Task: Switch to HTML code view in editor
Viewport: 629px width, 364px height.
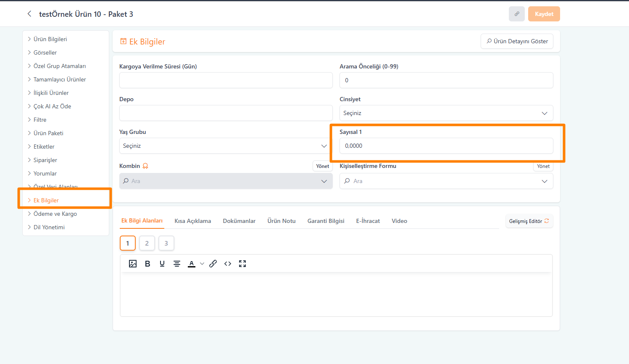Action: [228, 264]
